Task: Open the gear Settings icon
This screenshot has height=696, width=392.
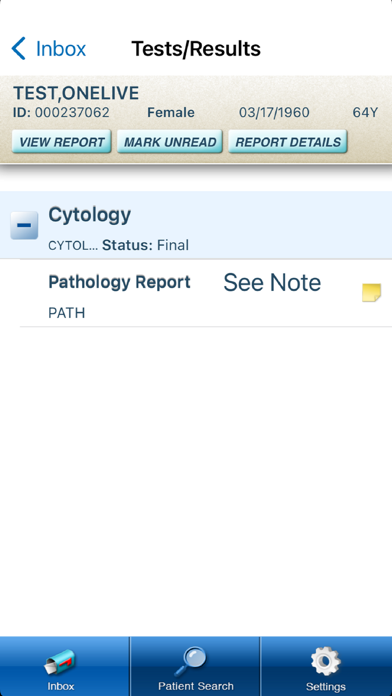Action: pos(325,661)
